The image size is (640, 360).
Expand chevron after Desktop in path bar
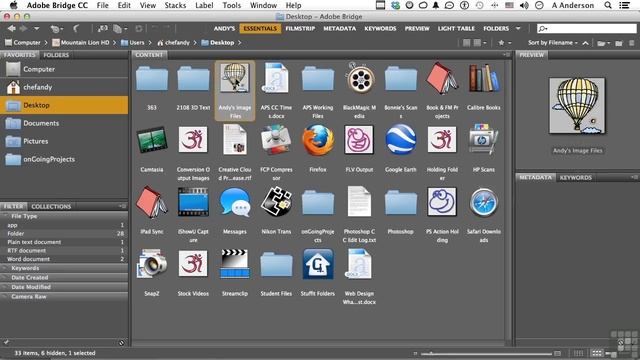click(x=239, y=42)
